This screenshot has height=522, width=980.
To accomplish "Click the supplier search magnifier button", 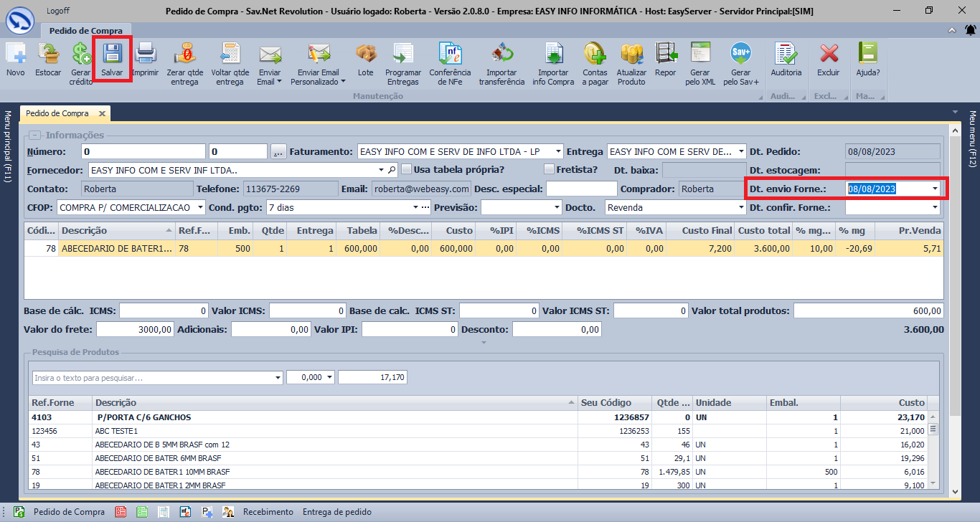I will point(392,170).
